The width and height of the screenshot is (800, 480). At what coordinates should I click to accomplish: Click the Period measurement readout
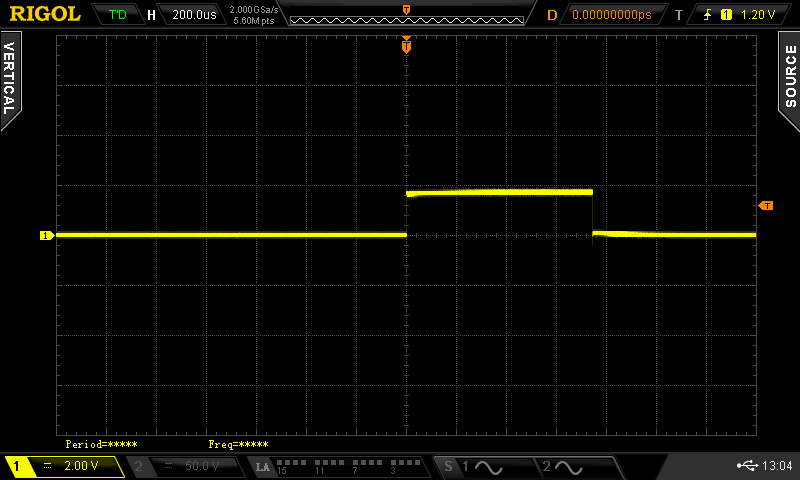101,444
